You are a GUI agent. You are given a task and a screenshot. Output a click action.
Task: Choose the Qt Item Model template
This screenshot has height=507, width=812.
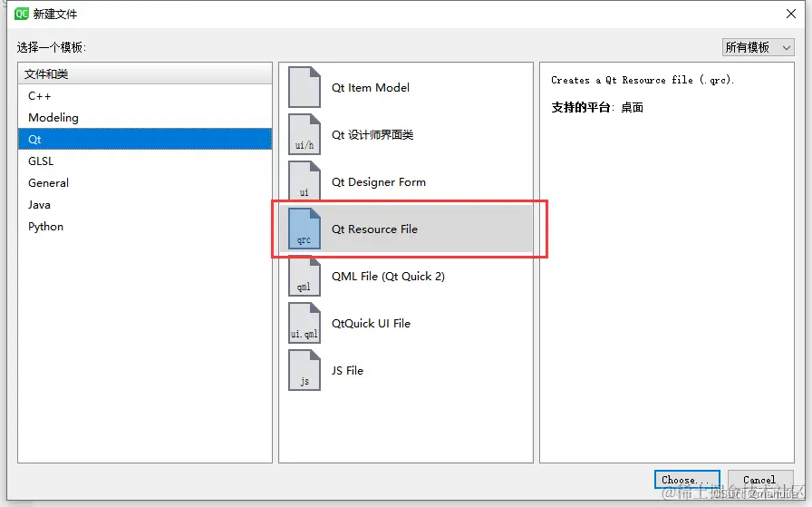pos(406,87)
